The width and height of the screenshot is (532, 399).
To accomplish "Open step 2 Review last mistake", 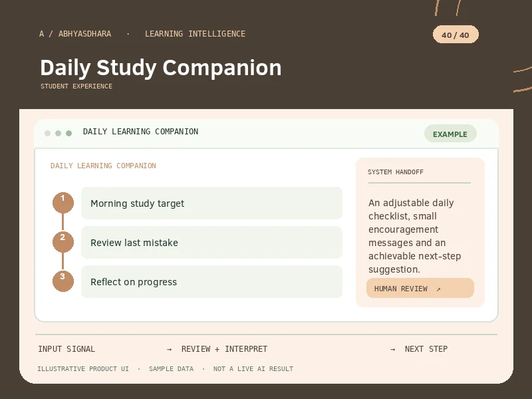I will (211, 243).
